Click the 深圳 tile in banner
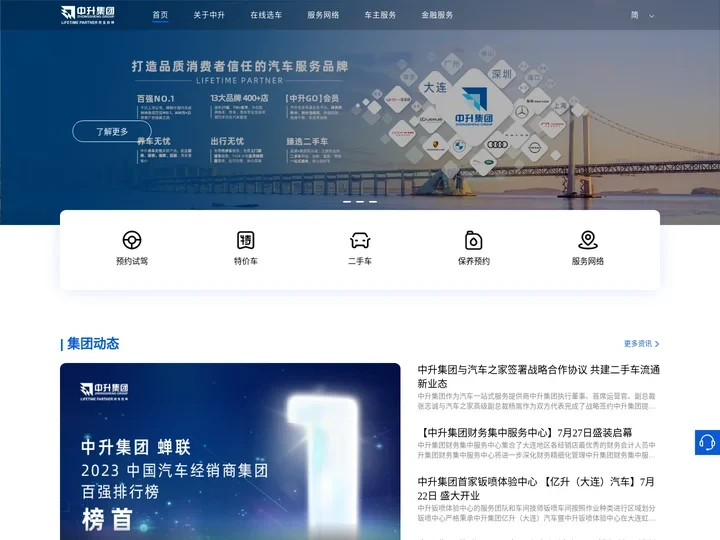The width and height of the screenshot is (720, 540). (x=501, y=74)
